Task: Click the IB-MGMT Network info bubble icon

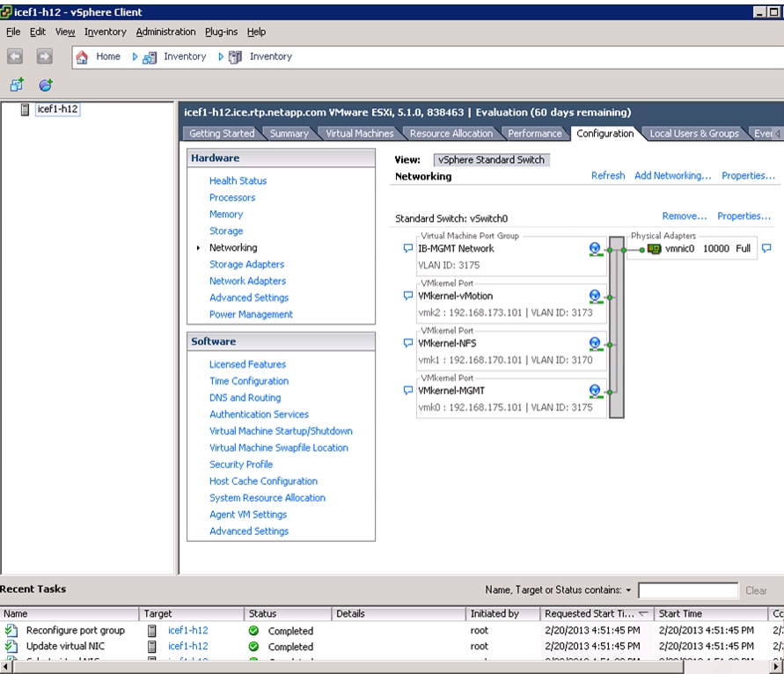Action: (408, 248)
